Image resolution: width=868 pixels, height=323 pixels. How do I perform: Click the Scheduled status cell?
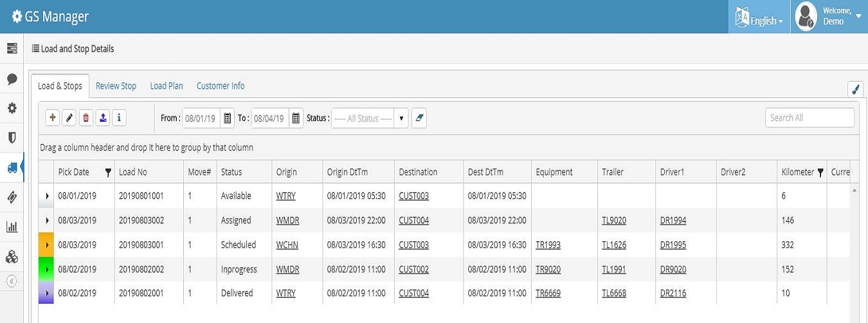239,245
